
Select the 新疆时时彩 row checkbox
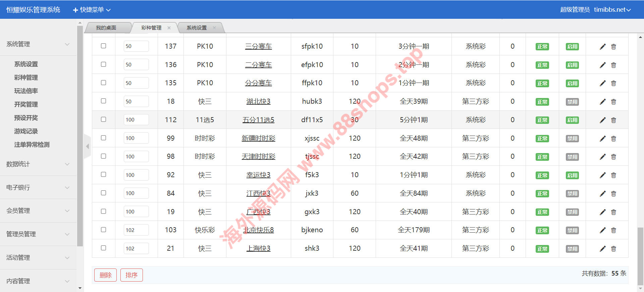[x=103, y=138]
